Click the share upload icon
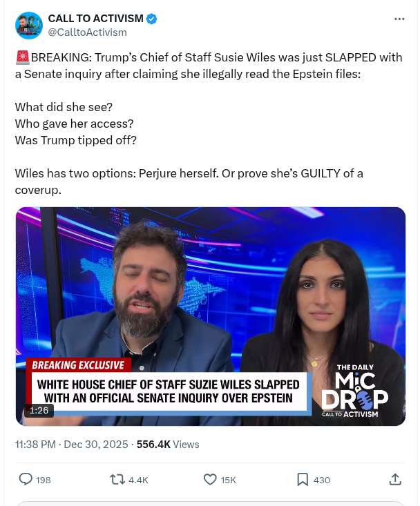 pos(395,480)
